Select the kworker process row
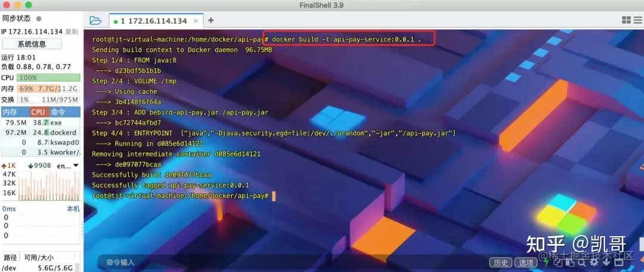 point(41,152)
